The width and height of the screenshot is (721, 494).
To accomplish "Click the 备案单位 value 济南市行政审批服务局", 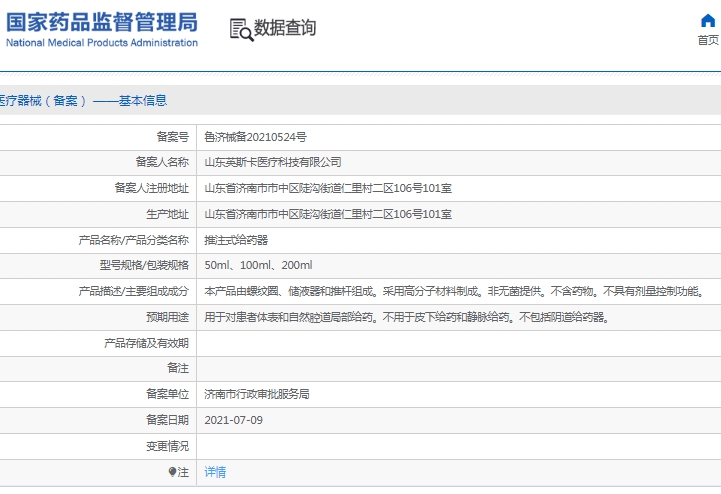I will pyautogui.click(x=257, y=394).
